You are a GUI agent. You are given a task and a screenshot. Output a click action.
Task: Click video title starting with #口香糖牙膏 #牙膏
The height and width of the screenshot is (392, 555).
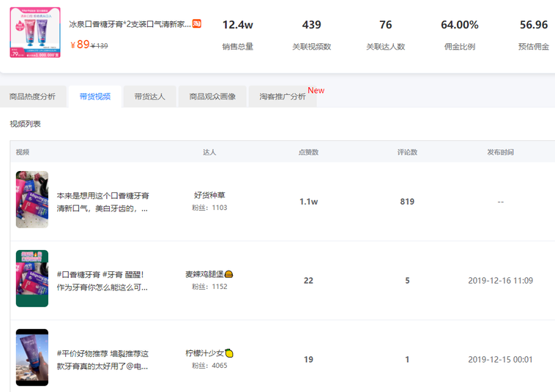[x=103, y=281]
